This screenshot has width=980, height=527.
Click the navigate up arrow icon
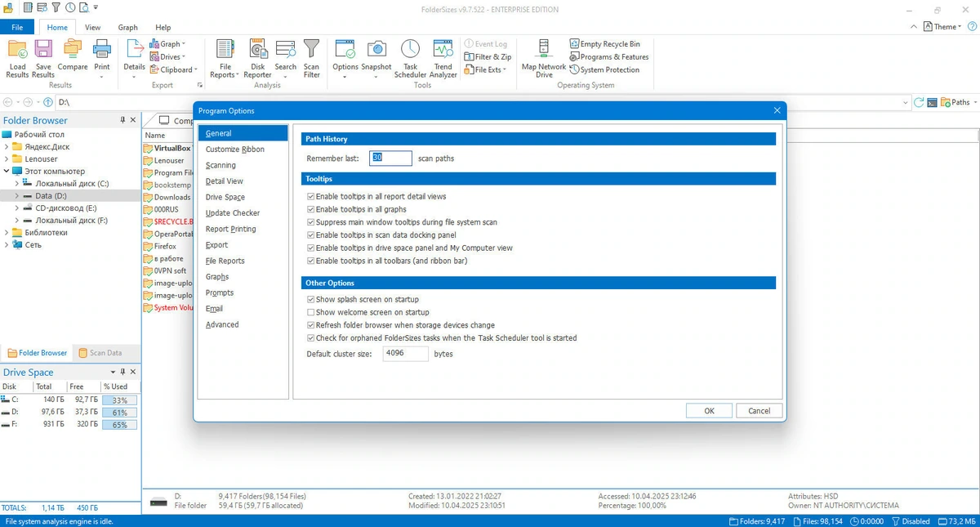pyautogui.click(x=48, y=103)
